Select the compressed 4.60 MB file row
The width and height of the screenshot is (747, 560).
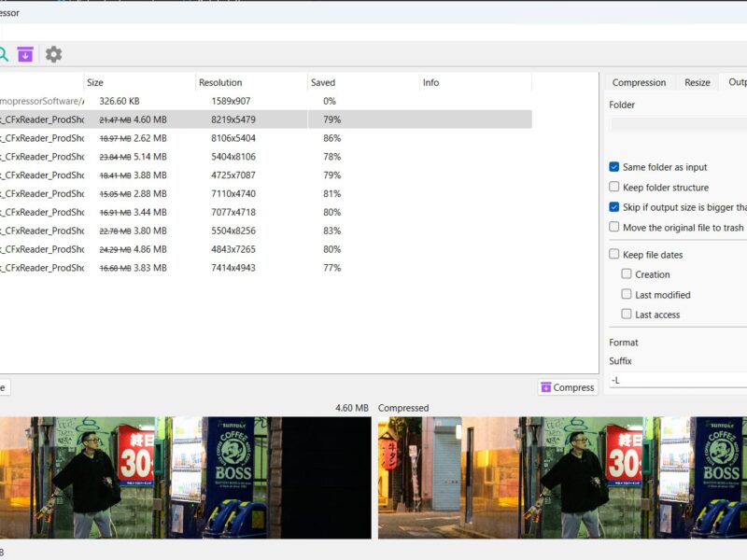click(x=280, y=119)
